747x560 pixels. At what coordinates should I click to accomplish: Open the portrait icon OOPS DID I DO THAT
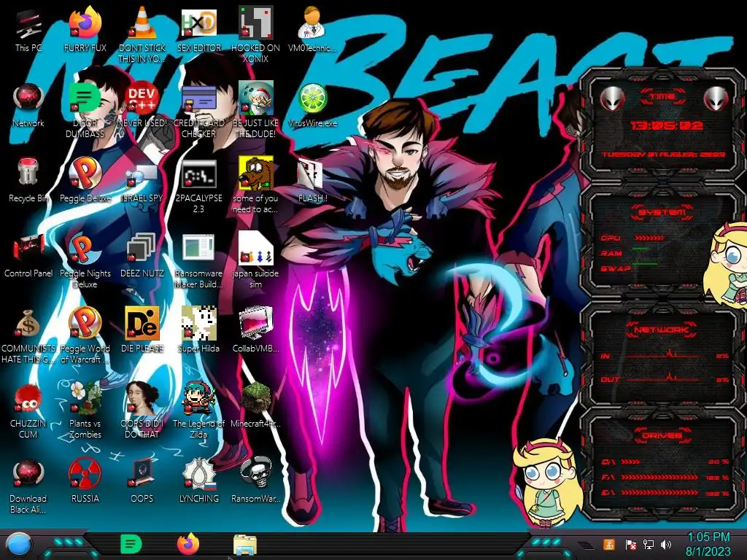[142, 411]
